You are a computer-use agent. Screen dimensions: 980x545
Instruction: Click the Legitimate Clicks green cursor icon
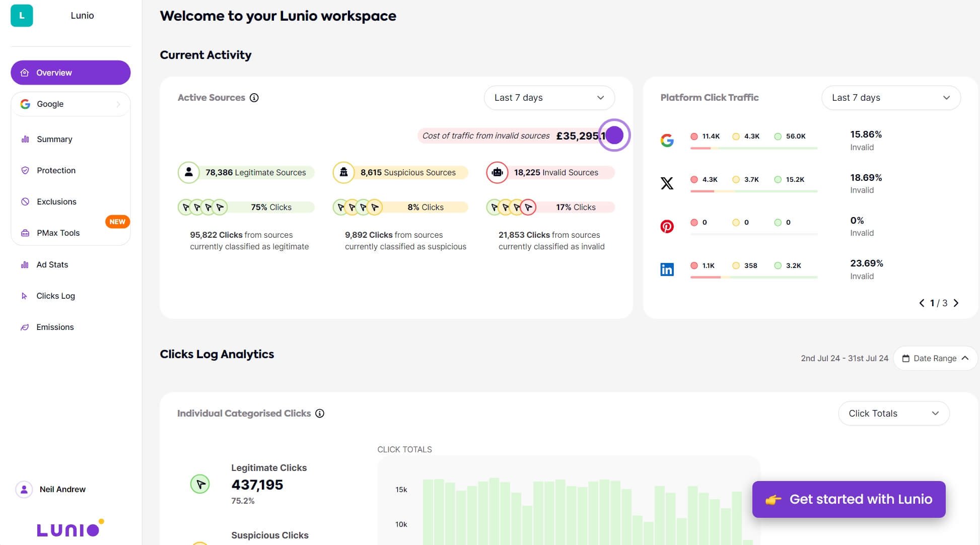click(200, 484)
